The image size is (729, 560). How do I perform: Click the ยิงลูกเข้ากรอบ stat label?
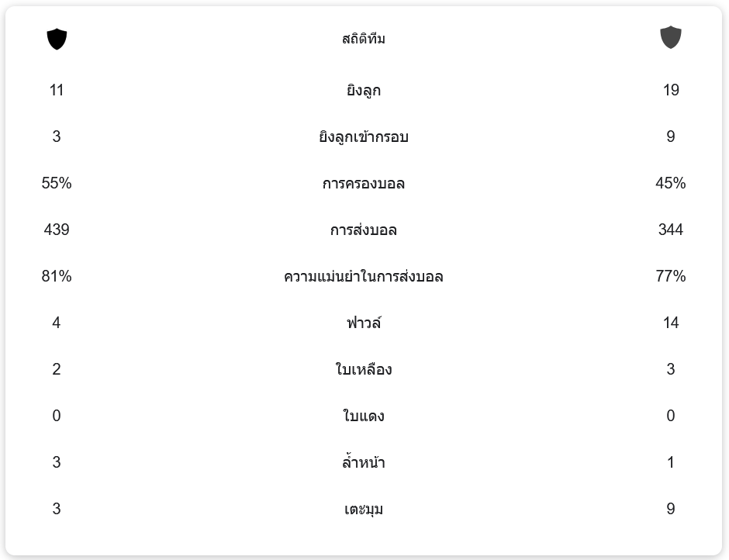pyautogui.click(x=364, y=137)
